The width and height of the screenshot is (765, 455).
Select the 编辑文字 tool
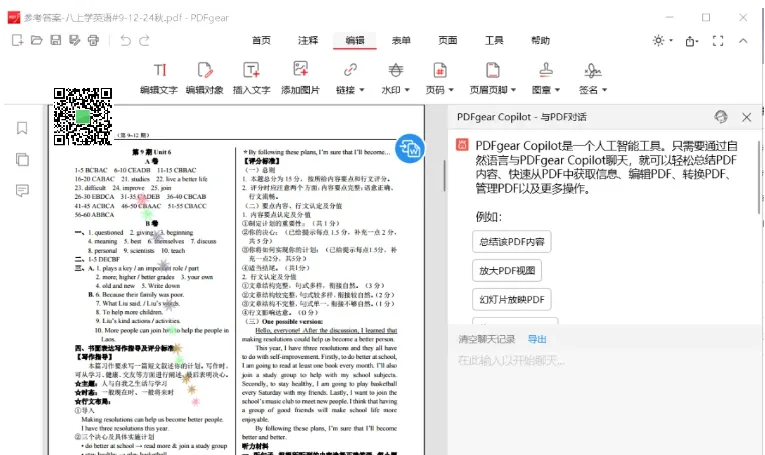pos(159,78)
